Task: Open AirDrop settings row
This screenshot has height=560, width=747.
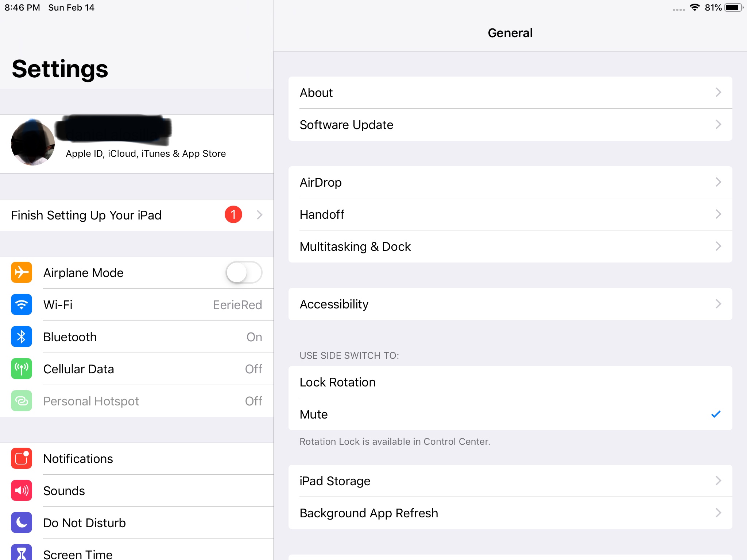Action: 510,182
